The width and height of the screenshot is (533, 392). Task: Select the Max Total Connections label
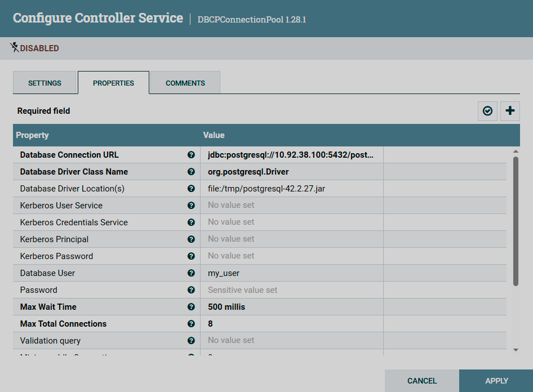click(63, 324)
